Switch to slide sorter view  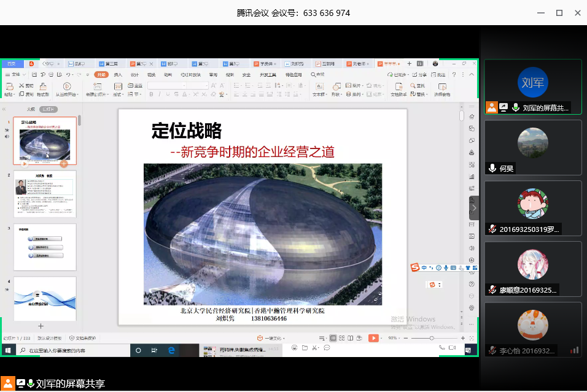click(x=341, y=338)
